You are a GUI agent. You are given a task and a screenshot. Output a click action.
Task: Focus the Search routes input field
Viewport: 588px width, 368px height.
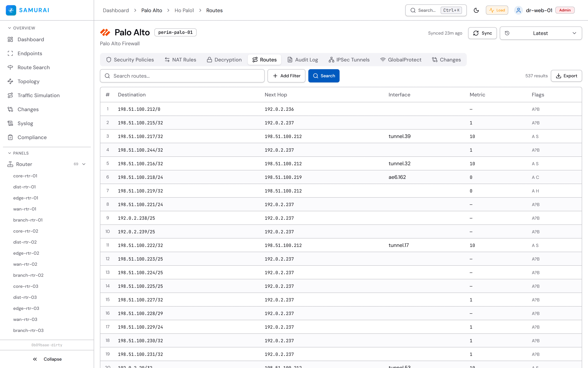pos(182,76)
